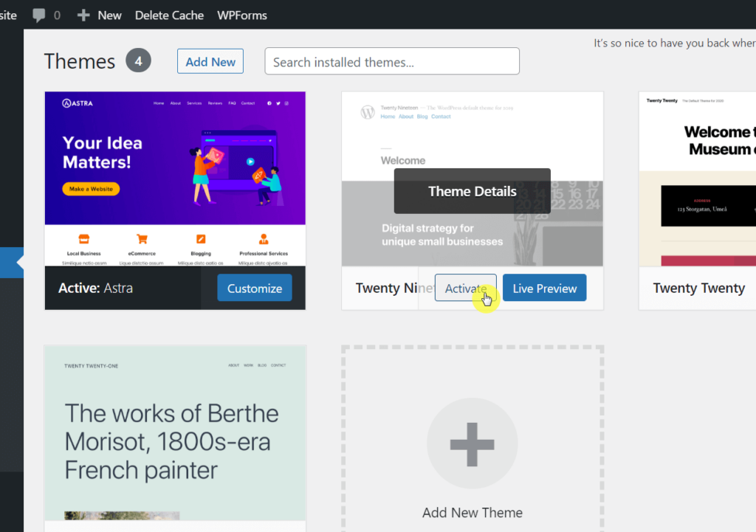
Task: Click the highlighted current sidebar menu arrow
Action: [x=20, y=263]
